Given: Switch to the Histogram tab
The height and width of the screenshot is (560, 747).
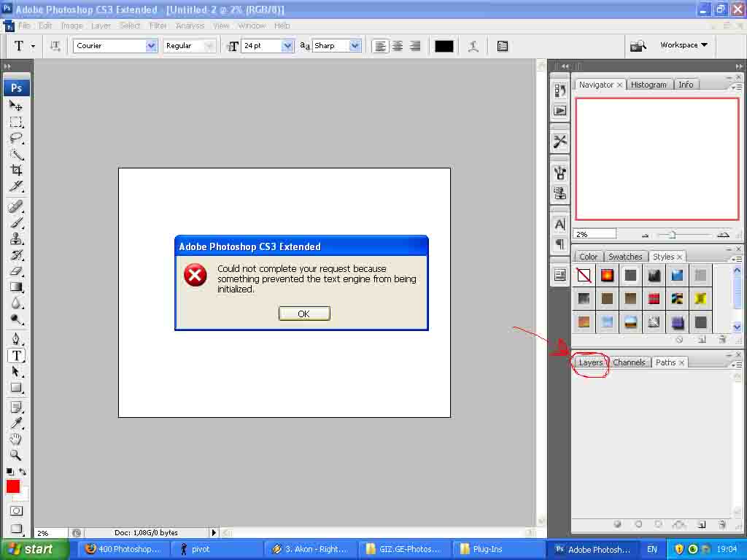Looking at the screenshot, I should pos(649,85).
